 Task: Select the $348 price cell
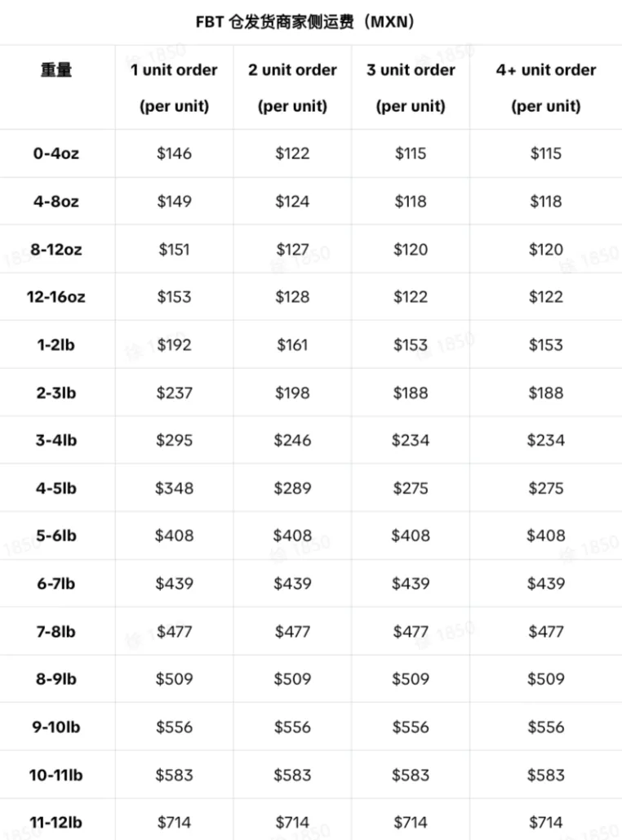click(x=174, y=488)
